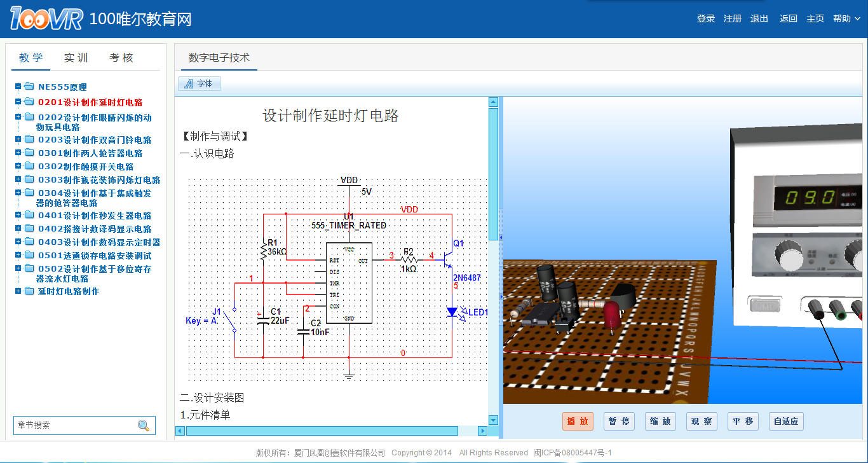This screenshot has width=868, height=463.
Task: Click folder icon beside NE555原理
Action: pos(29,86)
